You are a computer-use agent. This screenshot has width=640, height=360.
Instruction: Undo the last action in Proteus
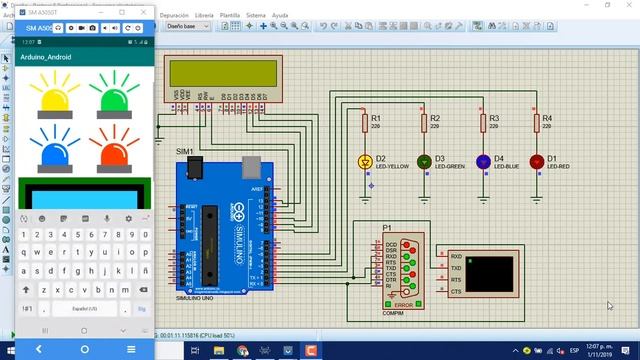click(323, 26)
